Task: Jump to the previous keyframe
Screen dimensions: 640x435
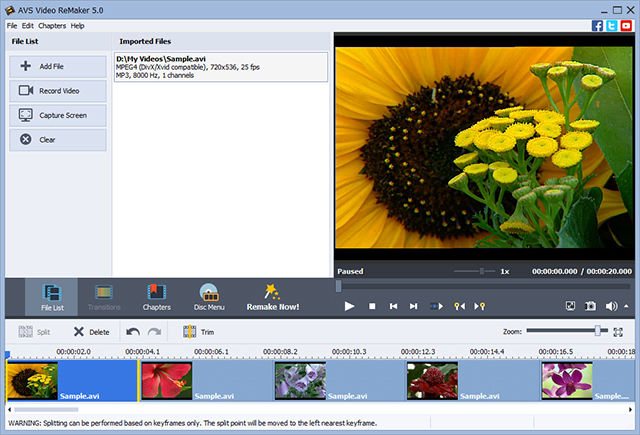Action: (459, 306)
